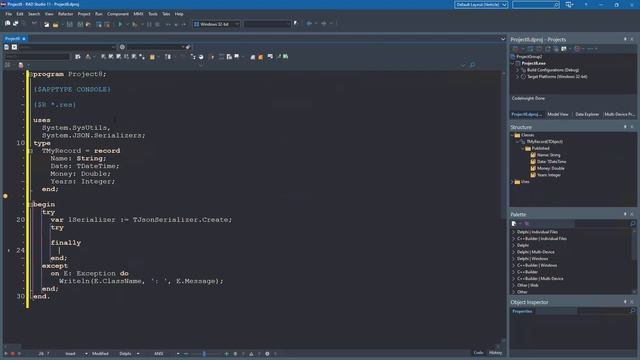Open the Component menu
640x360 pixels.
click(x=118, y=14)
